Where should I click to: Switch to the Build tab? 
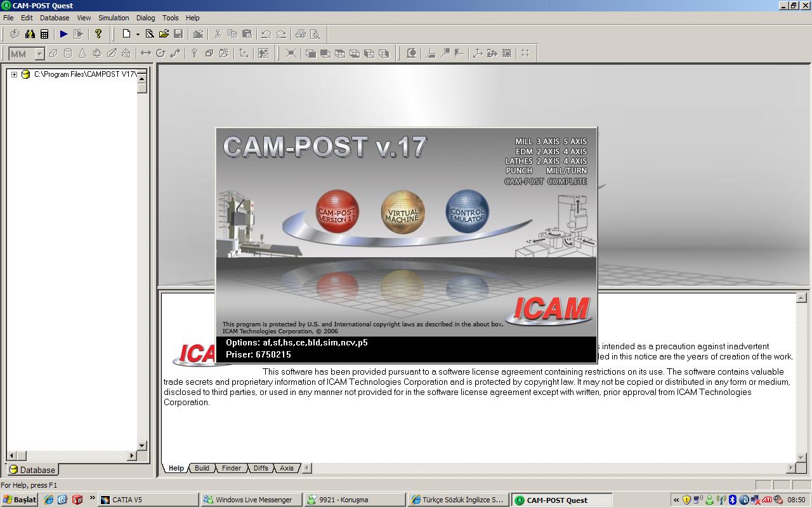click(x=202, y=468)
